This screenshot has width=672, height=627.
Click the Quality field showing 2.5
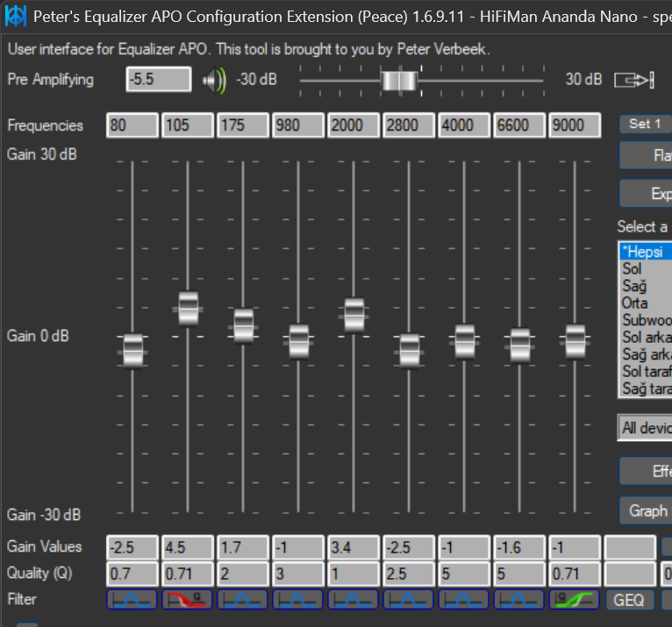coord(409,574)
